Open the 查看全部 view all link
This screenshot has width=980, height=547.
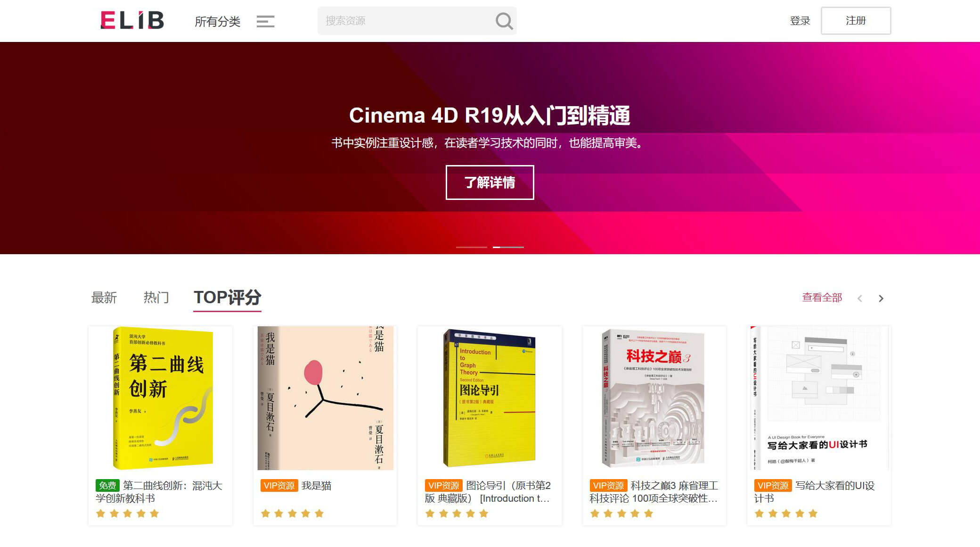[x=822, y=298]
